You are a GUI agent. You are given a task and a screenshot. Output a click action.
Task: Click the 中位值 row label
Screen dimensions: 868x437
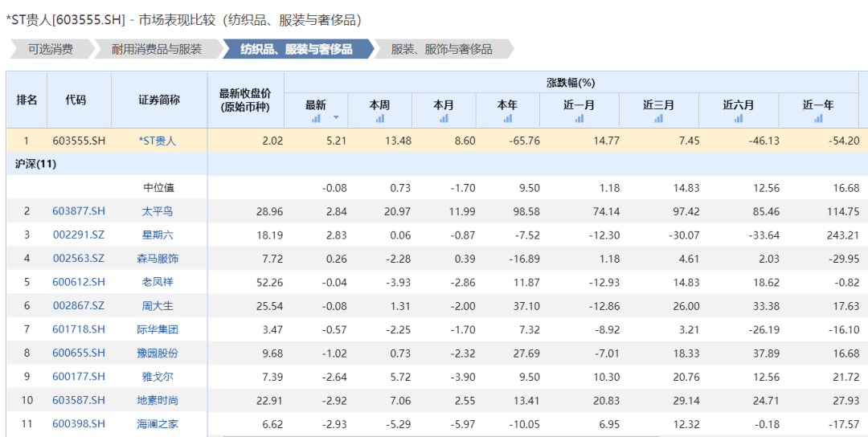[158, 188]
